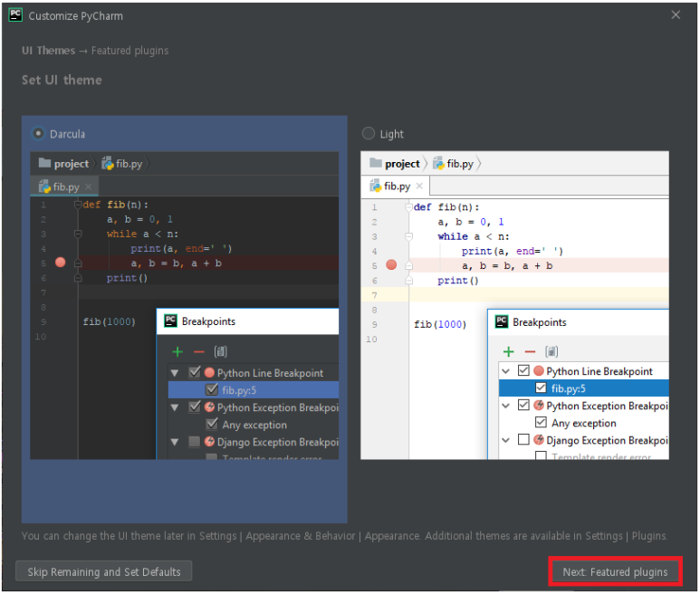
Task: Click fib.py breadcrumb in Light preview
Action: (454, 164)
